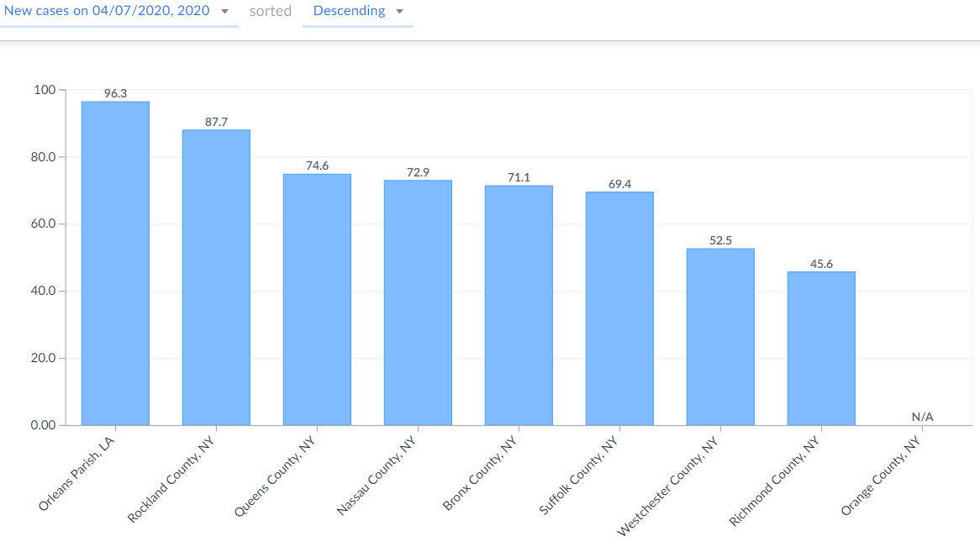Select the Richmond County, NY bar
The height and width of the screenshot is (547, 980).
coord(821,348)
